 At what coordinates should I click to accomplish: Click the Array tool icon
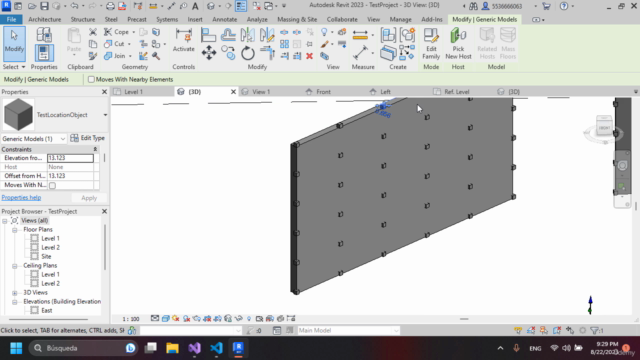click(284, 44)
